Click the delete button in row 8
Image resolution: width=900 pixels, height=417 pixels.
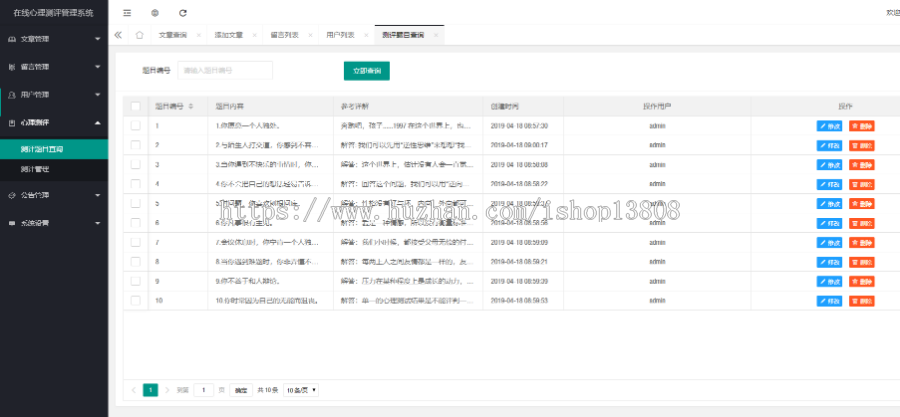tap(862, 262)
